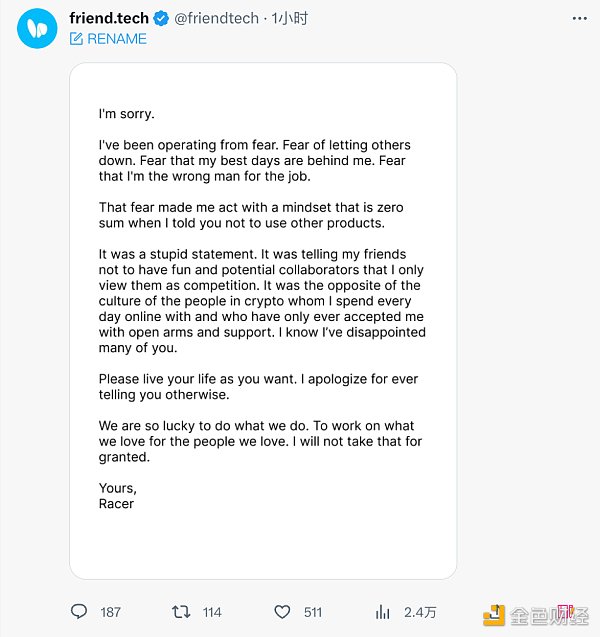The image size is (600, 637).
Task: View analytics via the bar chart icon
Action: tap(382, 611)
